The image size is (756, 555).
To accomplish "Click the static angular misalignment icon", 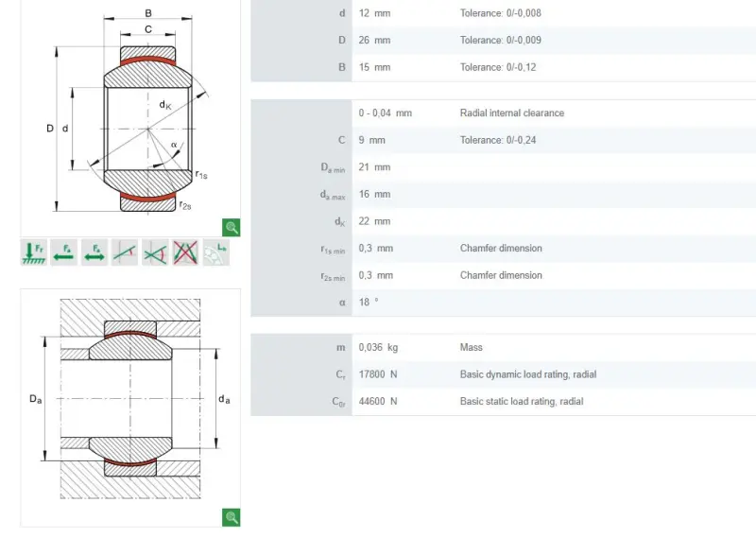I will pos(125,252).
